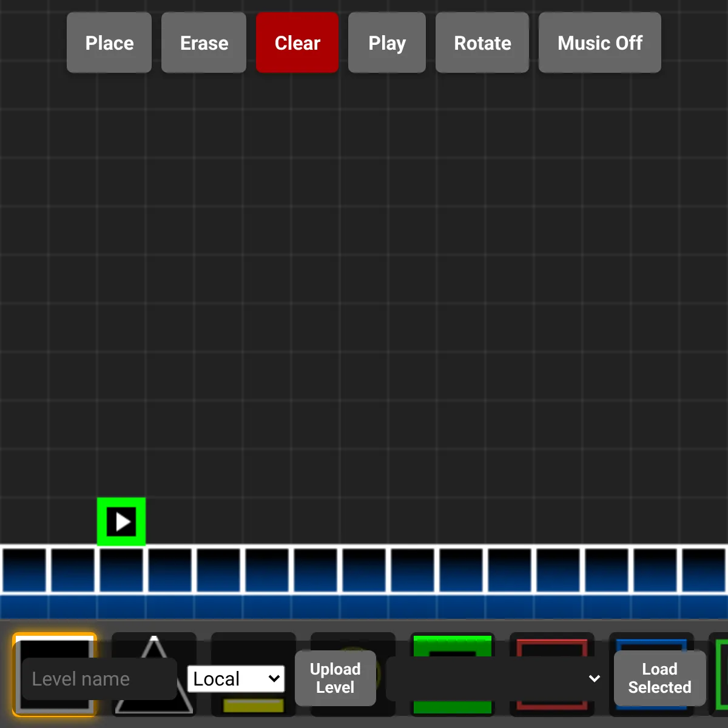The width and height of the screenshot is (728, 728).
Task: Open the Local storage dropdown
Action: click(236, 679)
